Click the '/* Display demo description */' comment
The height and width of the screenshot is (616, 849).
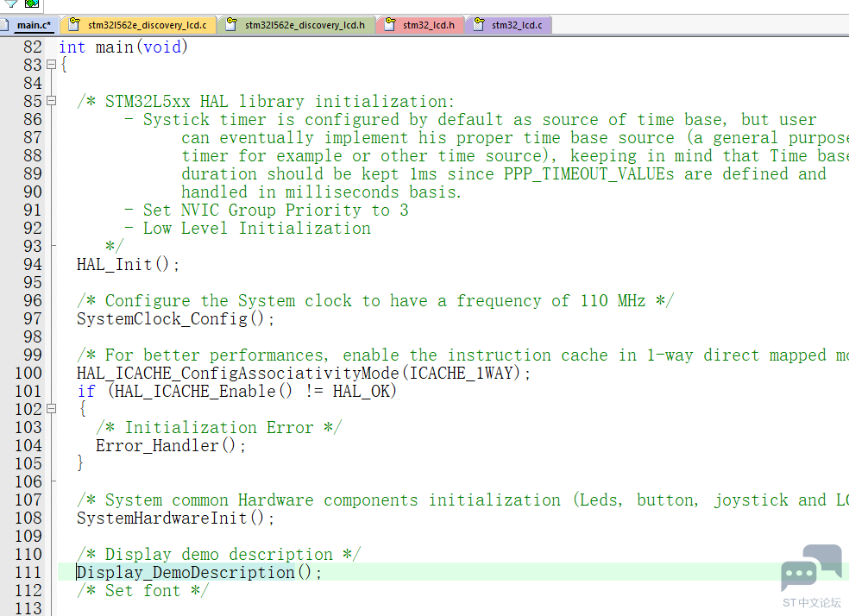click(x=219, y=554)
